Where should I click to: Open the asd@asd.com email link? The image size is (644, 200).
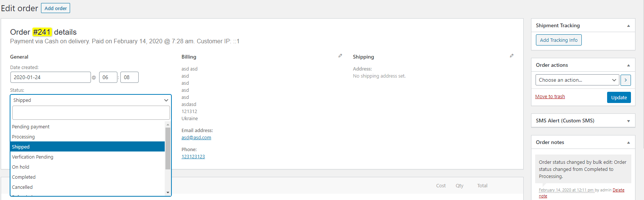point(196,138)
